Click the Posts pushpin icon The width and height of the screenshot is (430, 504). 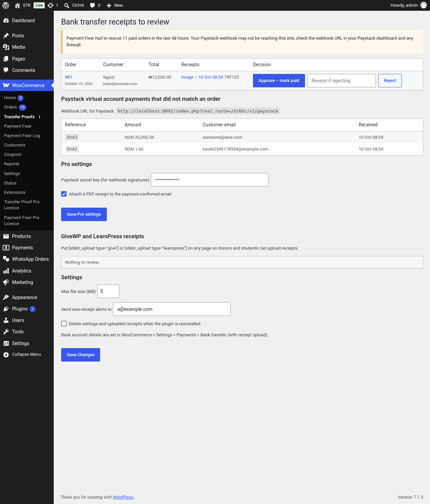pos(6,36)
